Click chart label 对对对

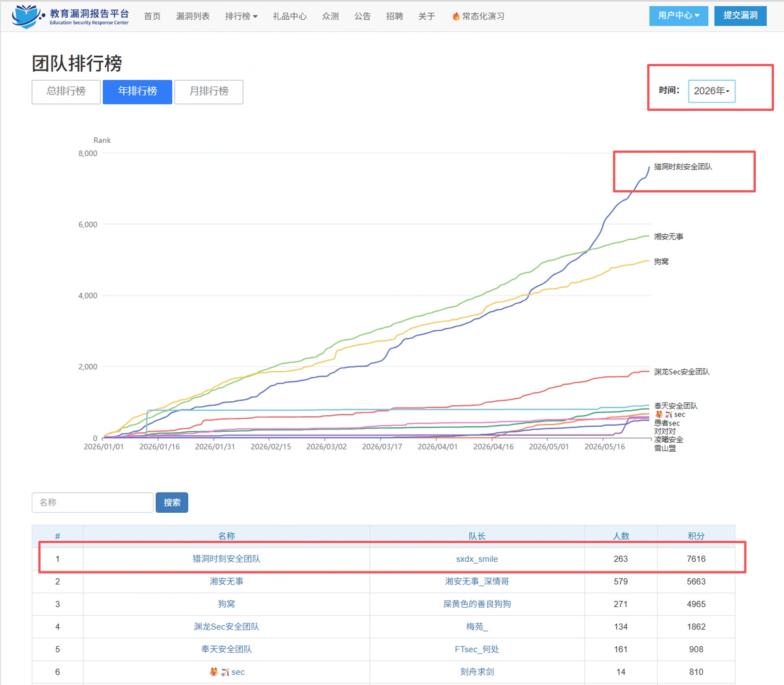(x=665, y=431)
